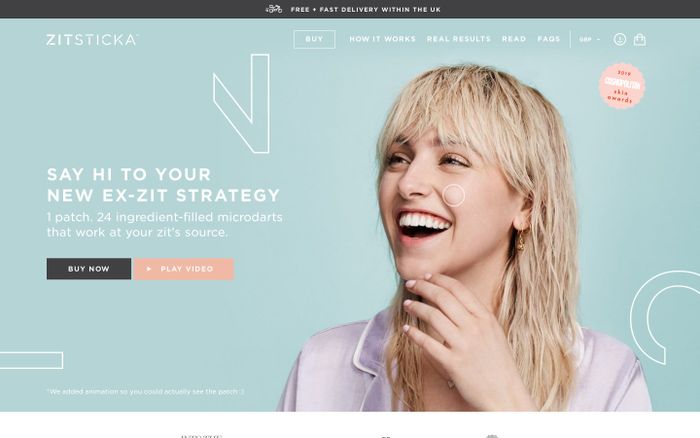Open the account smiley face icon
This screenshot has width=700, height=438.
tap(619, 39)
